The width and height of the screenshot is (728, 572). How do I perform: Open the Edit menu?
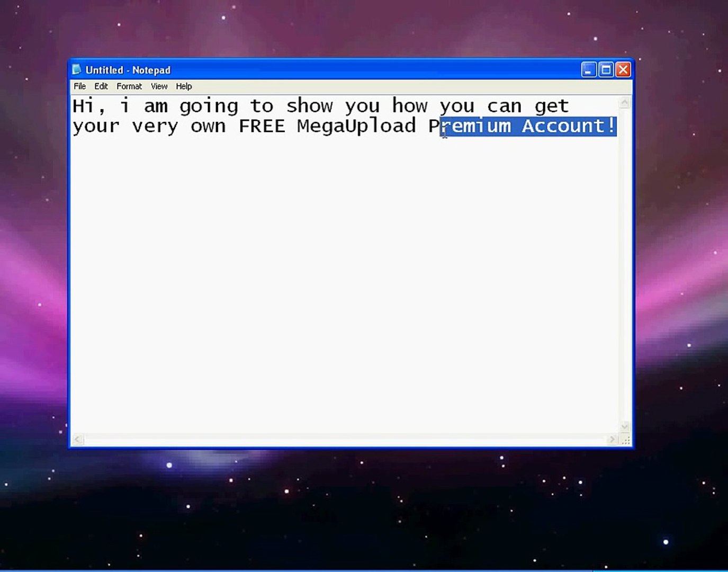[x=101, y=86]
